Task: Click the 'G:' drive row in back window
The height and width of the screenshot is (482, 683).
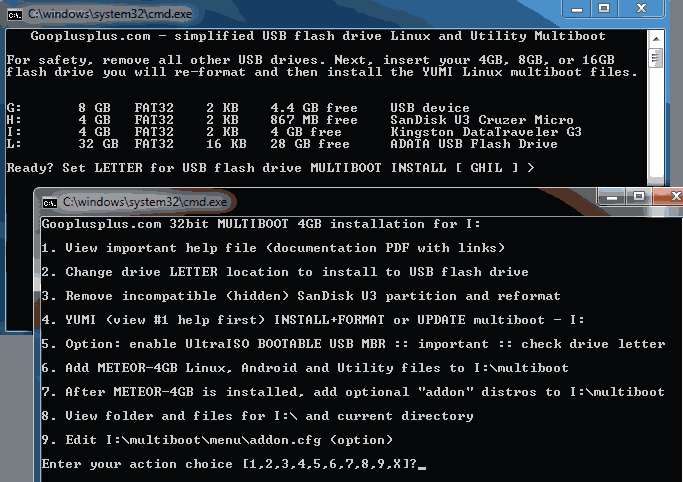Action: (238, 108)
